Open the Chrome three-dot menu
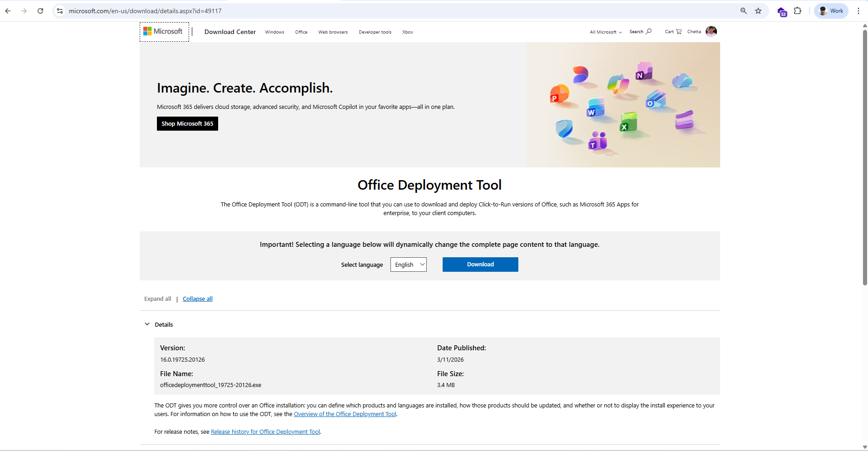Viewport: 868px width, 451px height. pyautogui.click(x=858, y=11)
